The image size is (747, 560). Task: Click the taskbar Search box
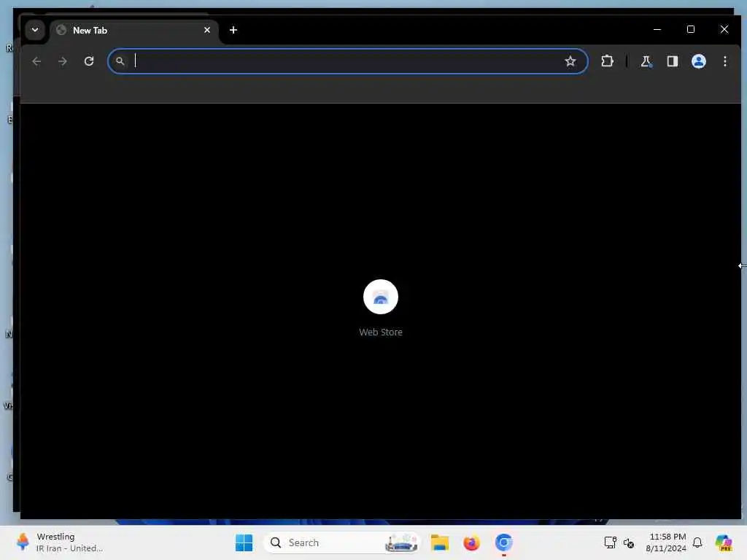coord(342,542)
